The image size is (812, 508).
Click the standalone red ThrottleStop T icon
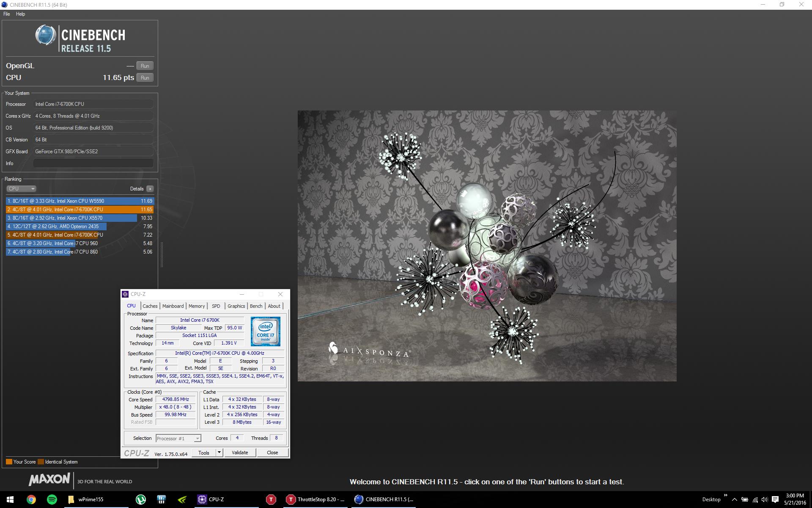pos(271,500)
